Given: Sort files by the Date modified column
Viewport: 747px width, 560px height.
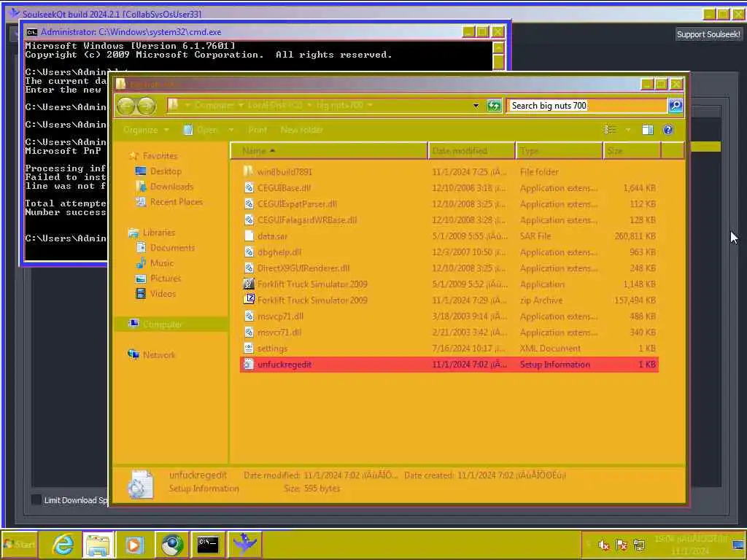Looking at the screenshot, I should (x=471, y=150).
